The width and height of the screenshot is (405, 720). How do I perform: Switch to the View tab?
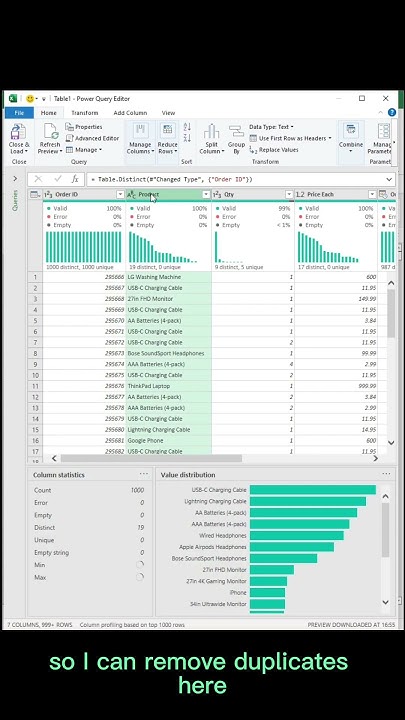[168, 112]
